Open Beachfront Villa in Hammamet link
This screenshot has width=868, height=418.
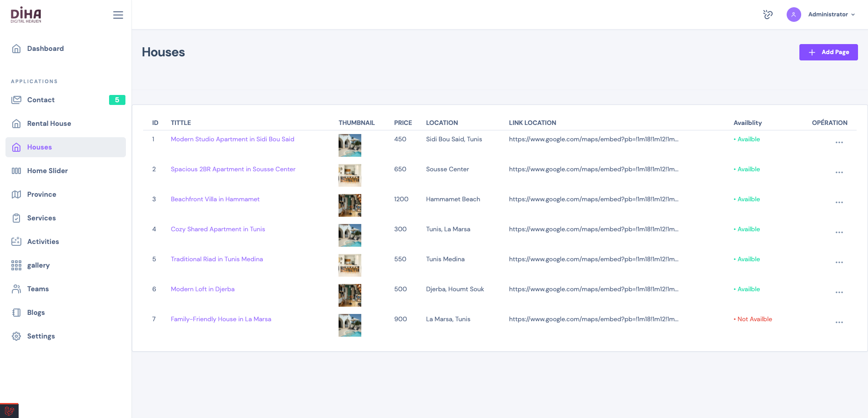215,199
